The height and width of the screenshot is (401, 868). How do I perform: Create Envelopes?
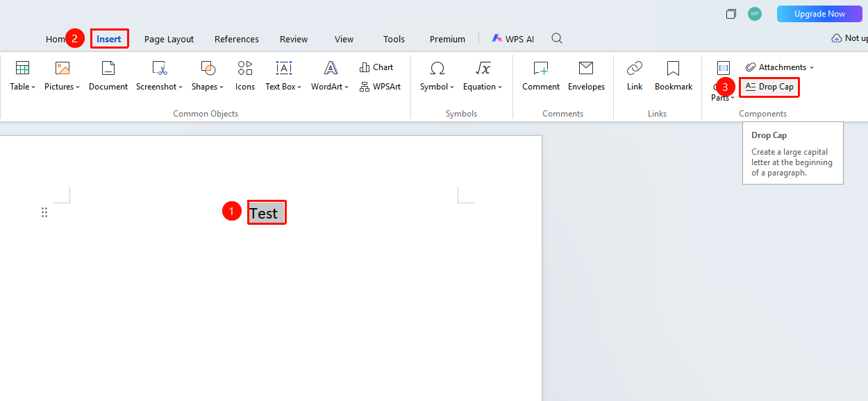586,76
